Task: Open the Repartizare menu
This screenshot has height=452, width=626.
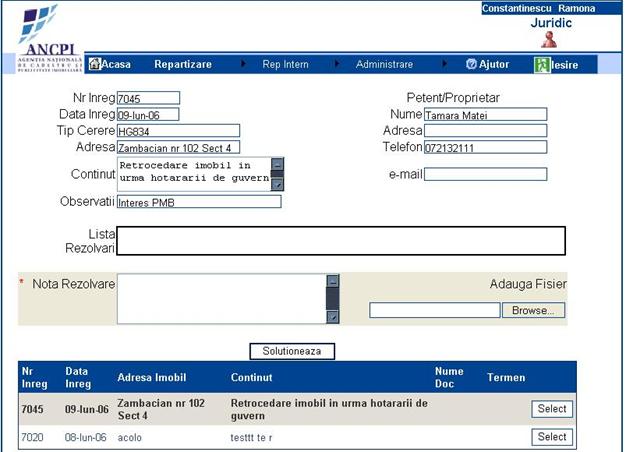Action: 183,64
